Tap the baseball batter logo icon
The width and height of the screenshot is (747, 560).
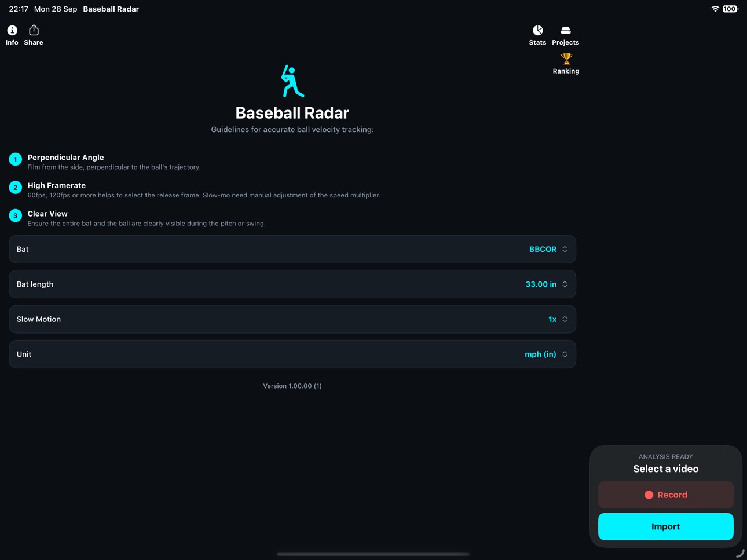[x=292, y=81]
